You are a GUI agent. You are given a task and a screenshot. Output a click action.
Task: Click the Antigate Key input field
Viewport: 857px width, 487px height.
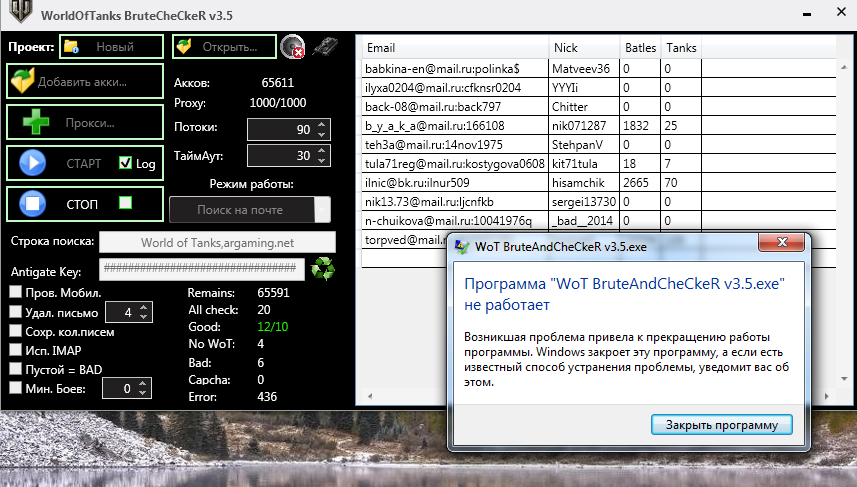point(202,268)
